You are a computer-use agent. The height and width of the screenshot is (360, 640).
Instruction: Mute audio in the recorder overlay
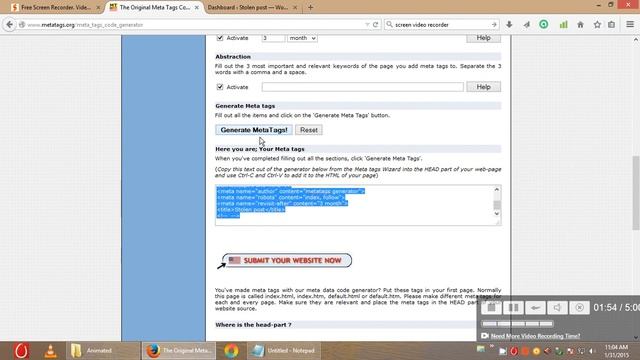pos(558,307)
